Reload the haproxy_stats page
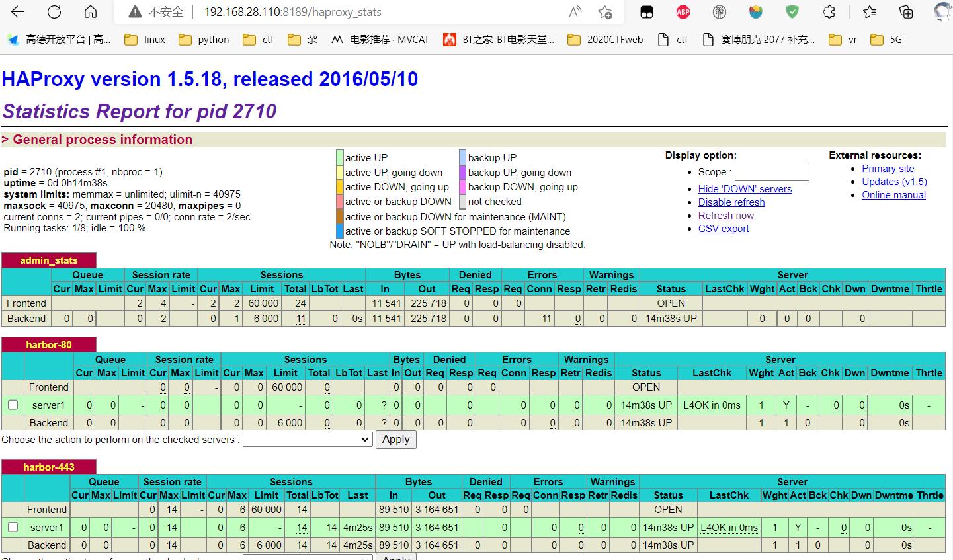This screenshot has height=560, width=953. point(54,12)
